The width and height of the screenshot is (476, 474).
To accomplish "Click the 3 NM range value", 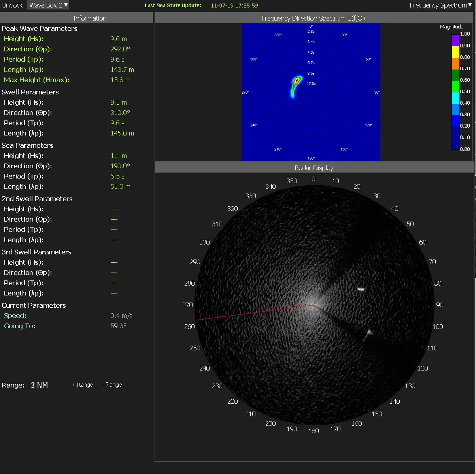I will click(x=39, y=385).
